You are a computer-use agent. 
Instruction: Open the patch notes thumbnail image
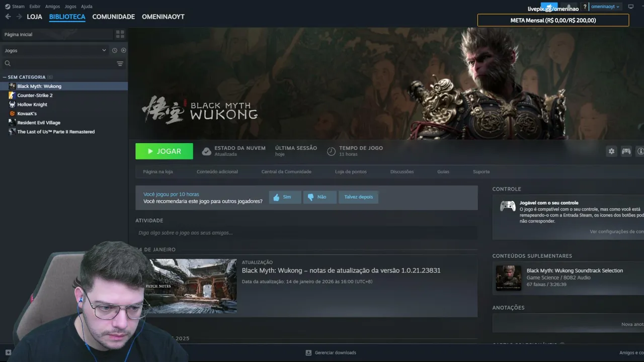coord(192,286)
